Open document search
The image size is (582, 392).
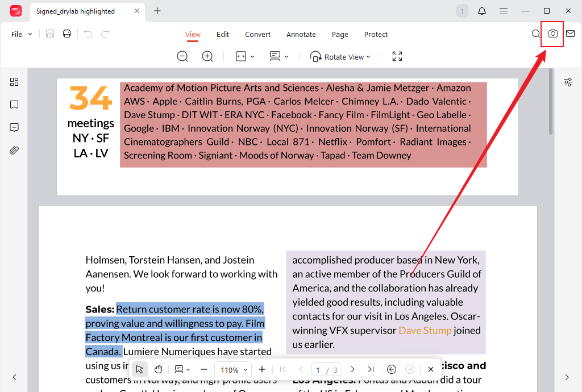pyautogui.click(x=535, y=34)
